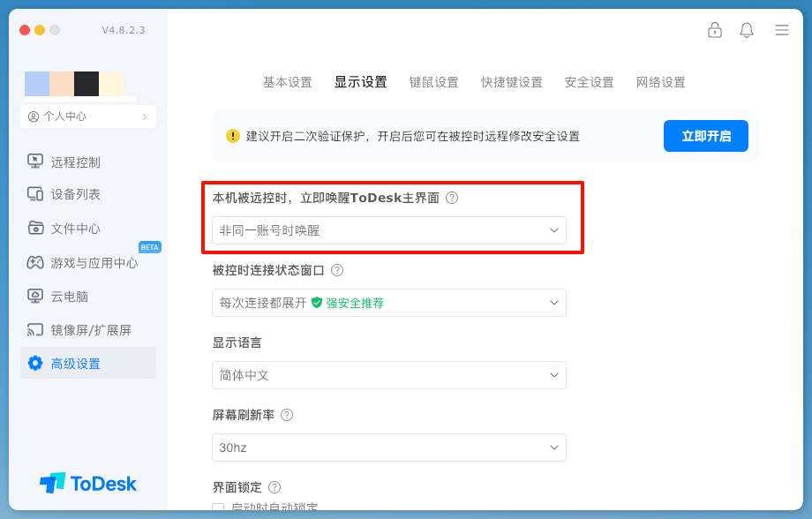
Task: Open 镜像屏/扩展屏 in the sidebar
Action: click(x=90, y=330)
